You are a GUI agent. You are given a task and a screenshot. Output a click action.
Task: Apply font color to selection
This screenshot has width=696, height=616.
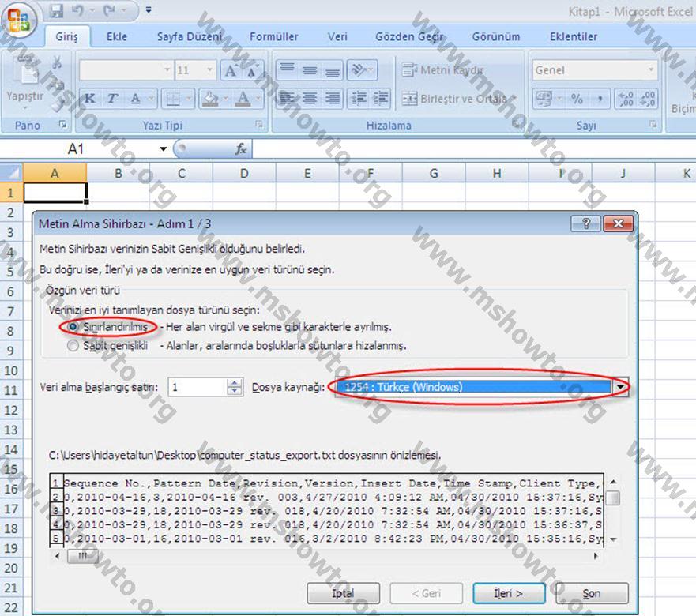(x=243, y=99)
